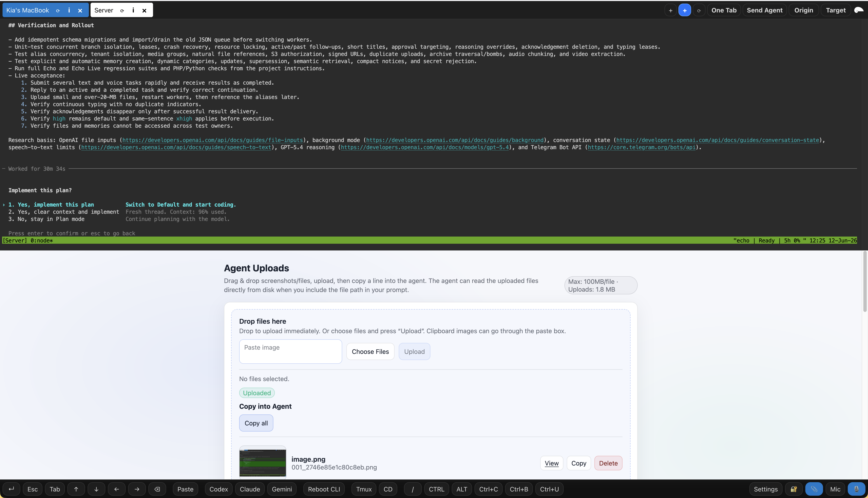Reload the Server tab session
This screenshot has width=868, height=498.
[122, 11]
